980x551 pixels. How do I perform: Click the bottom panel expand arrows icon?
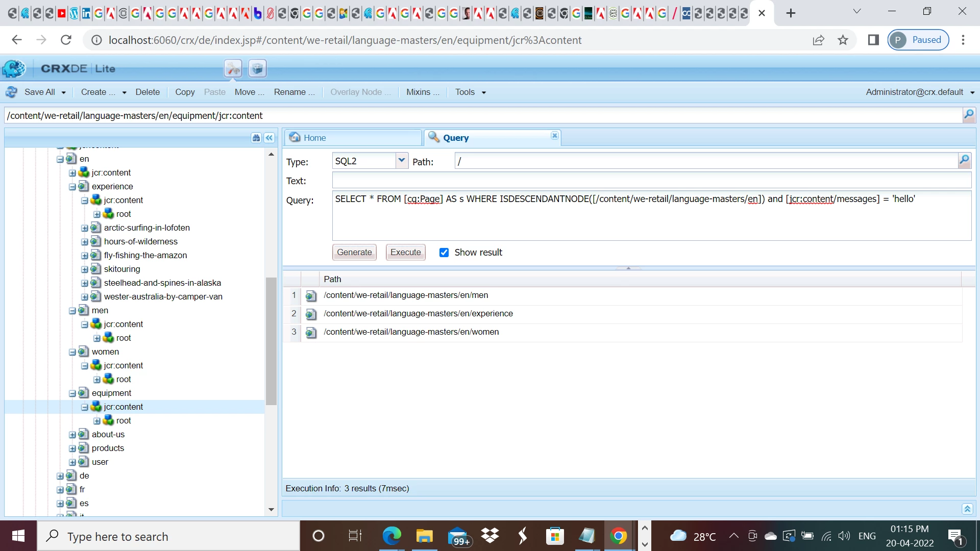coord(967,509)
